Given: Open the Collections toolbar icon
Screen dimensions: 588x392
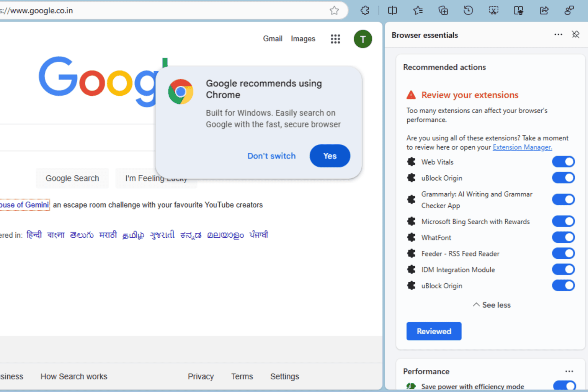Looking at the screenshot, I should (x=443, y=10).
